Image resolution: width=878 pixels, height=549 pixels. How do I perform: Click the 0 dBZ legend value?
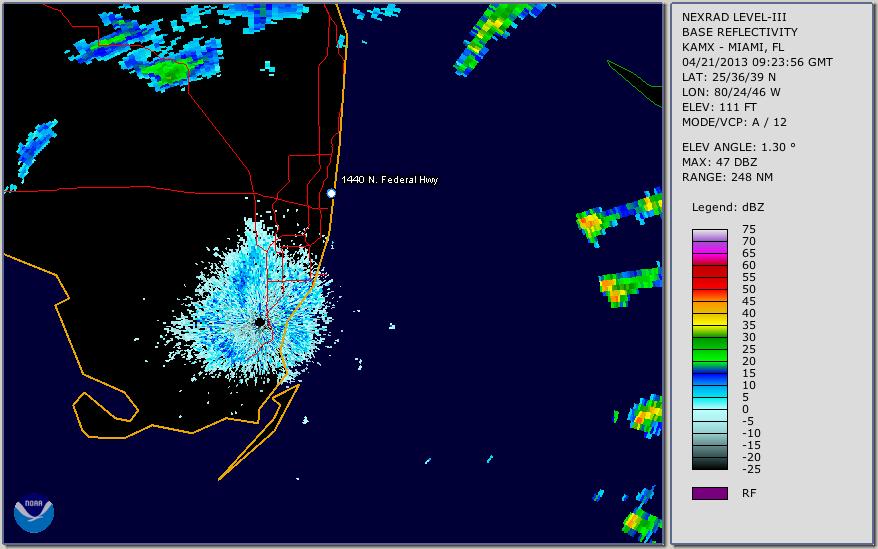click(745, 410)
